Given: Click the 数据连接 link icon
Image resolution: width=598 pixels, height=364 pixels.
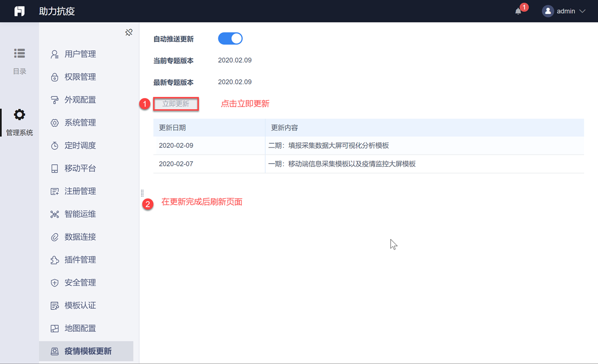Looking at the screenshot, I should coord(55,237).
